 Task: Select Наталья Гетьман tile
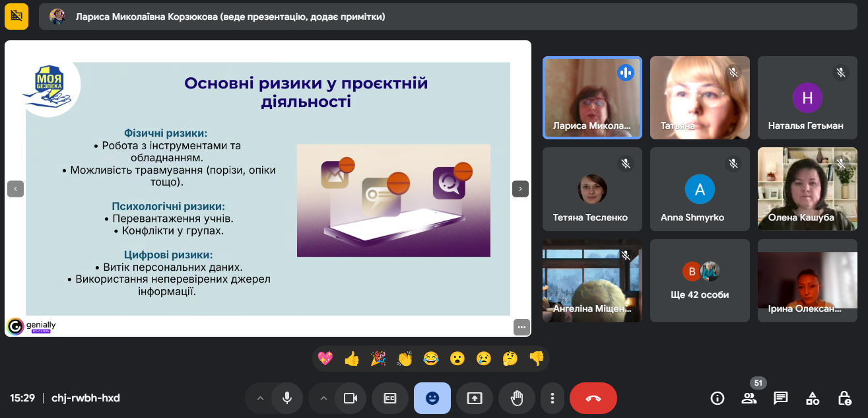807,98
